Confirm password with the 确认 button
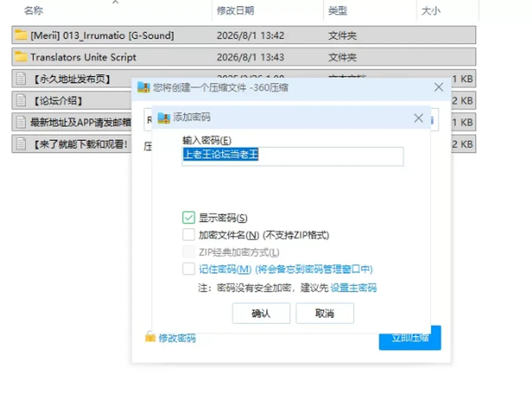 pyautogui.click(x=261, y=313)
